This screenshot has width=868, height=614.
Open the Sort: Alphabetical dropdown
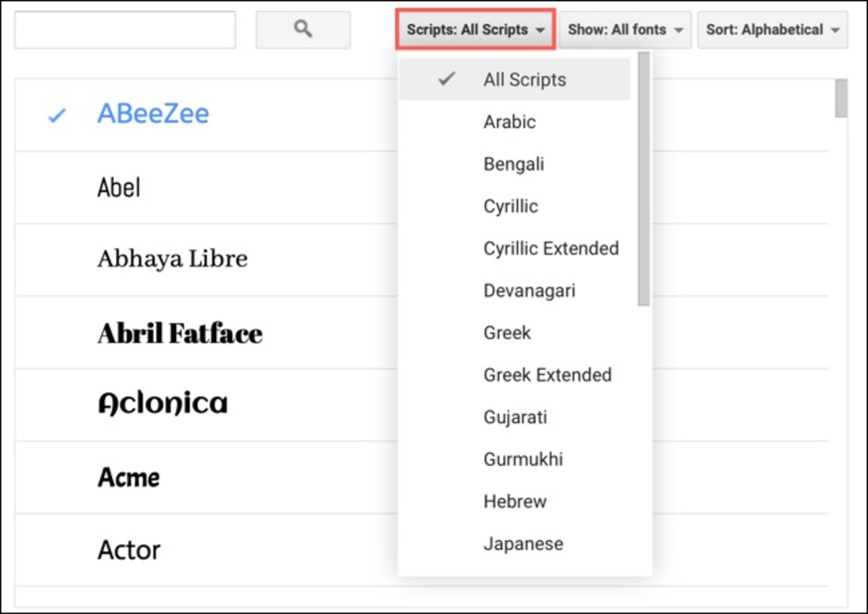(x=772, y=29)
